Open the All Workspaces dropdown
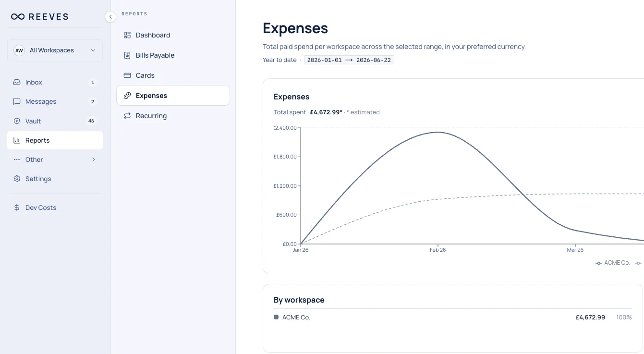Viewport: 644px width, 354px height. 55,50
